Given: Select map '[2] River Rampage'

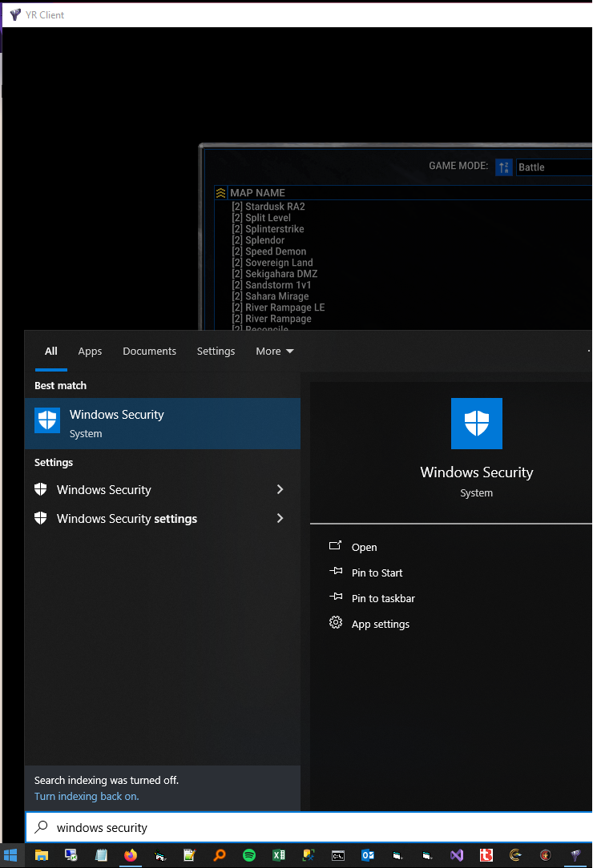Looking at the screenshot, I should (272, 319).
